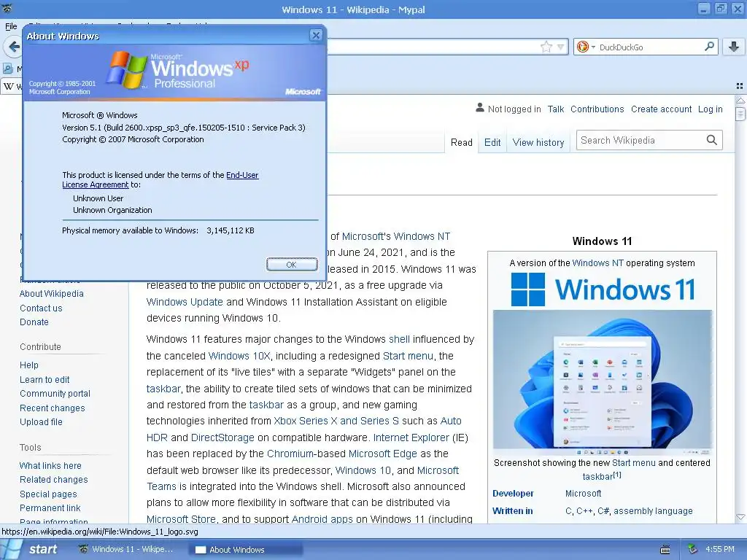
Task: Open Related changes link
Action: tap(54, 480)
